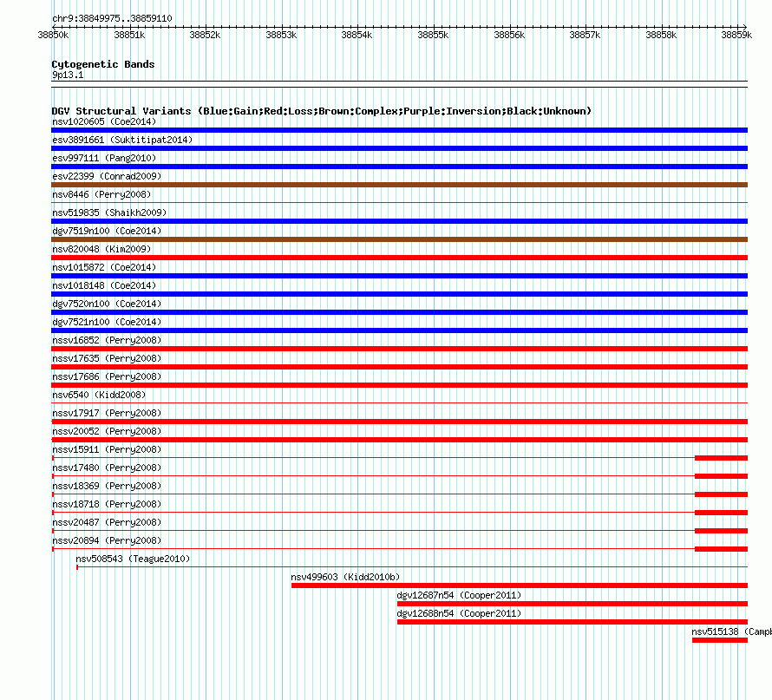Viewport: 772px width, 700px height.
Task: Click the thick red segment of nssv15911
Action: (722, 458)
